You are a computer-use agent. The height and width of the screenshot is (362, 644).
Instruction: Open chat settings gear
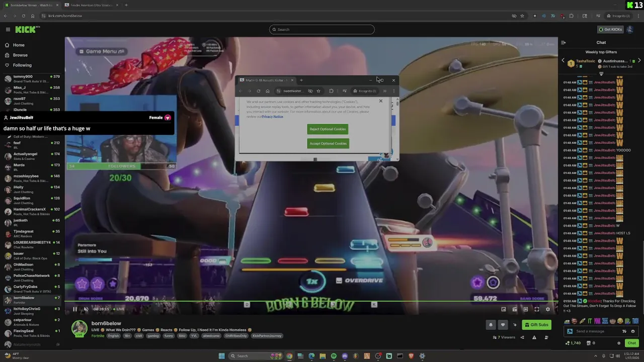[x=619, y=343]
